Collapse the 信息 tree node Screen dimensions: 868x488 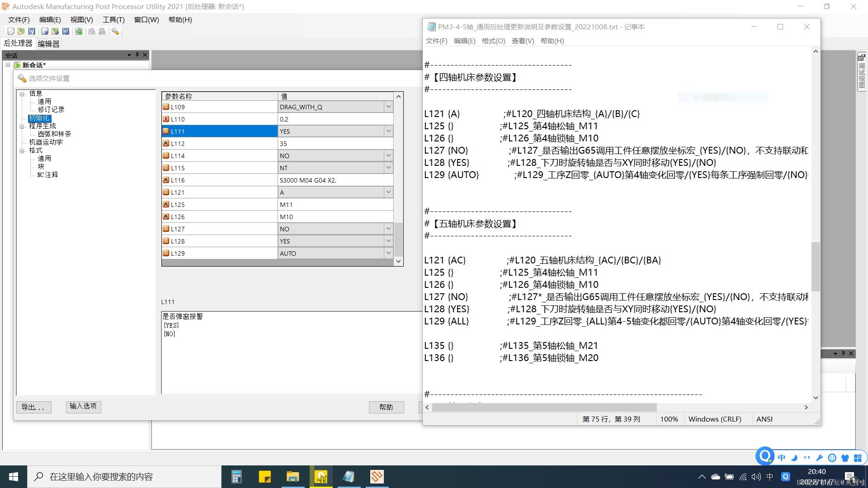click(x=22, y=94)
